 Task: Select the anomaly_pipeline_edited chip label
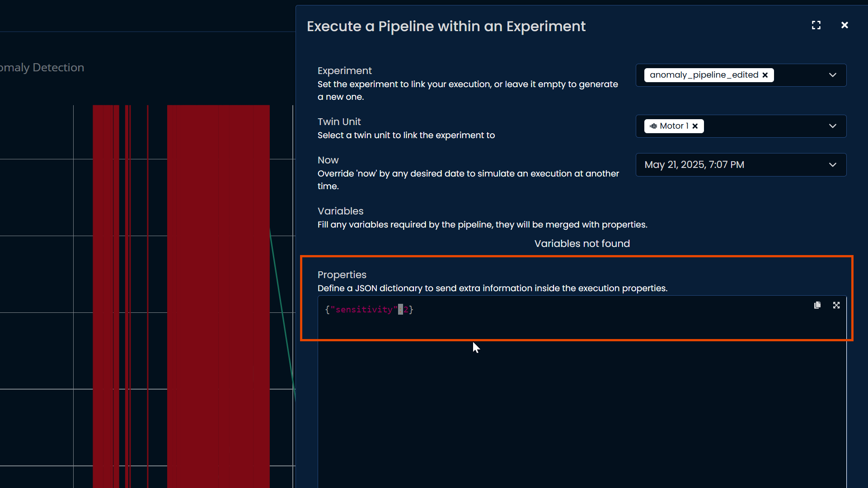[704, 75]
